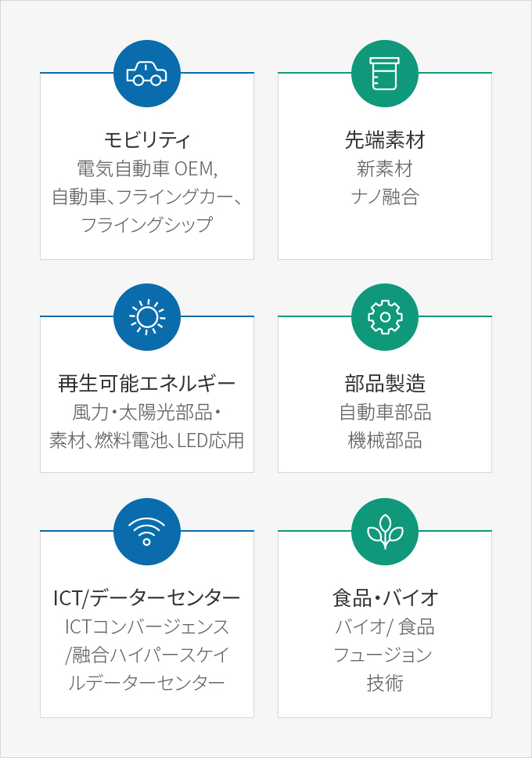Image resolution: width=532 pixels, height=758 pixels.
Task: Select the ICT/データーセンター heading
Action: [147, 598]
